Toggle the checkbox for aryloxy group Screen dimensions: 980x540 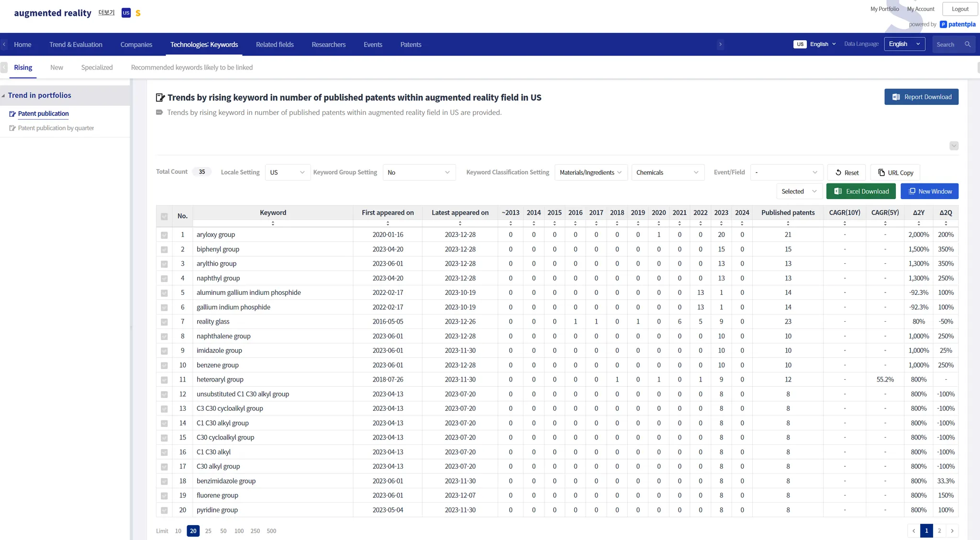pyautogui.click(x=164, y=235)
